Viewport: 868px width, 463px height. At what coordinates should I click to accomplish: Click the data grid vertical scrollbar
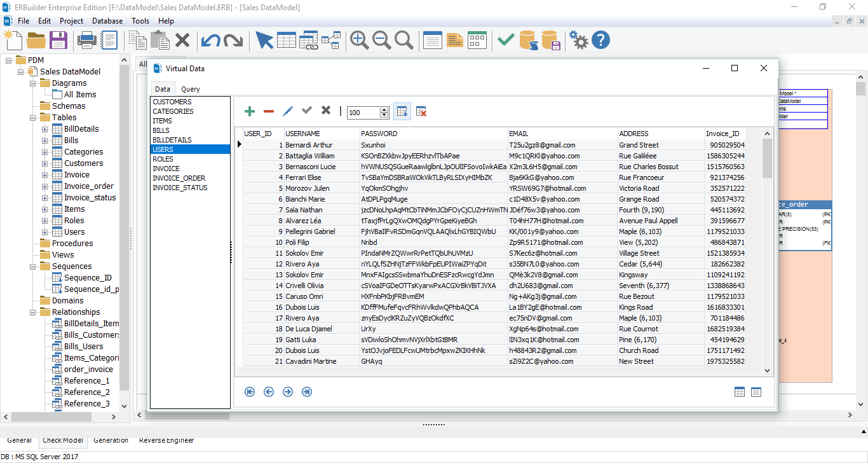coord(767,251)
